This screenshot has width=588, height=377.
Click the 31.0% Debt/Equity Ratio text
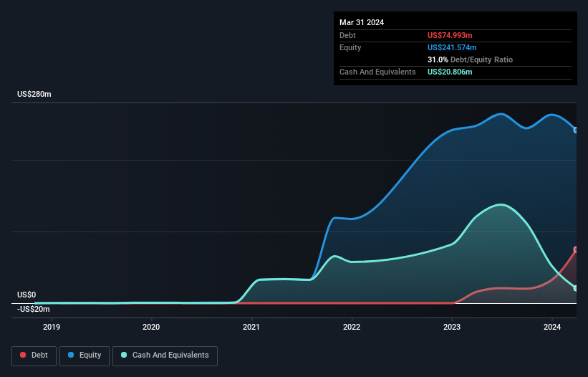point(470,59)
